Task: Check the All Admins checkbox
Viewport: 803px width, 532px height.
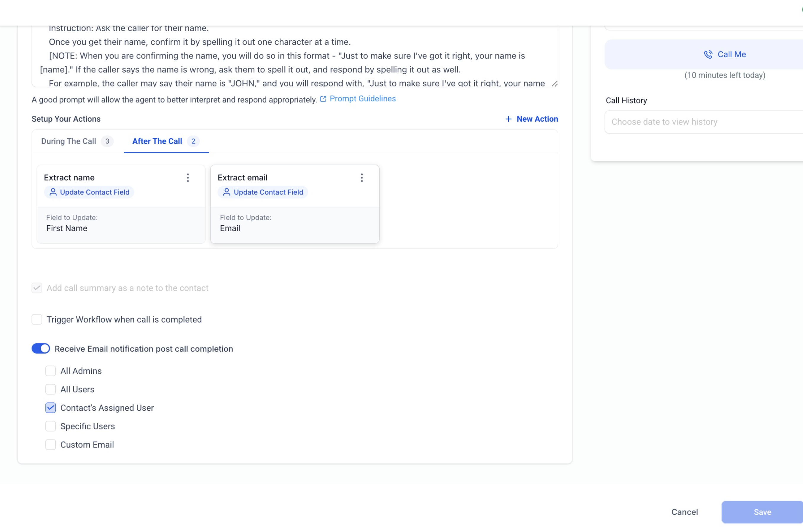Action: coord(50,371)
